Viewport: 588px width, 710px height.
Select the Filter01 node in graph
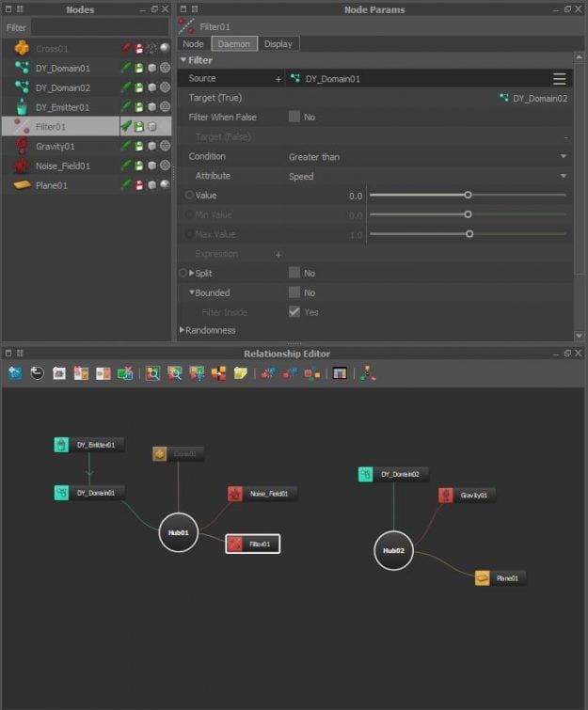(253, 544)
